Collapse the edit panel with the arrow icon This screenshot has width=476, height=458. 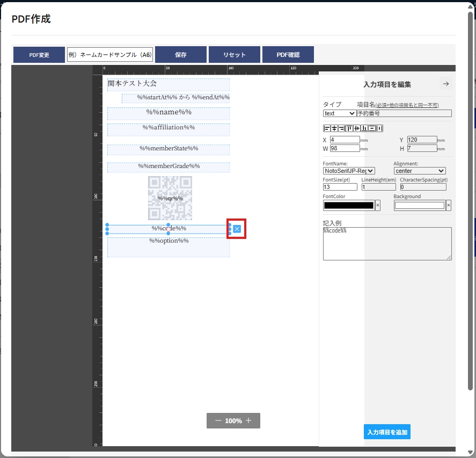point(445,84)
